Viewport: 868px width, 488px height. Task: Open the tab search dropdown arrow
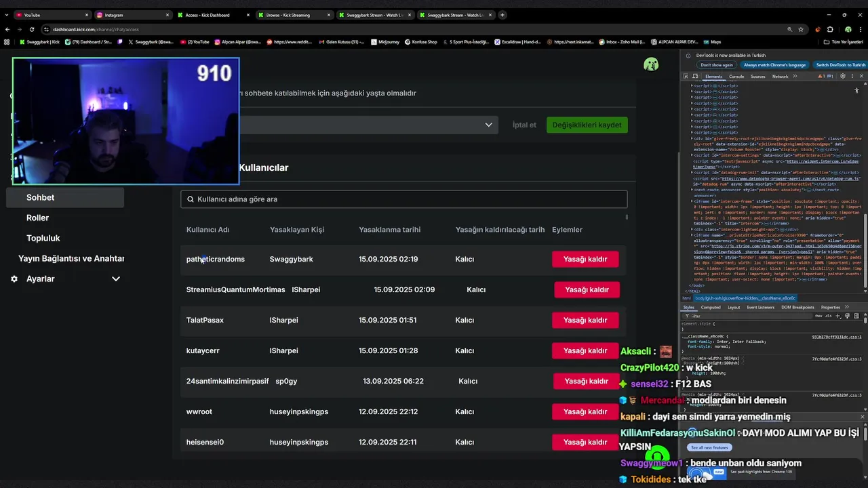click(7, 14)
